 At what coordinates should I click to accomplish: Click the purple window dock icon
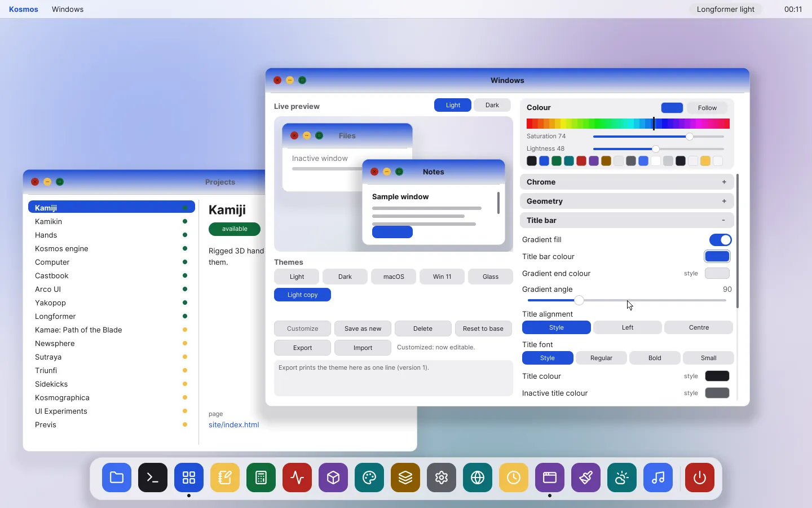[x=550, y=478]
